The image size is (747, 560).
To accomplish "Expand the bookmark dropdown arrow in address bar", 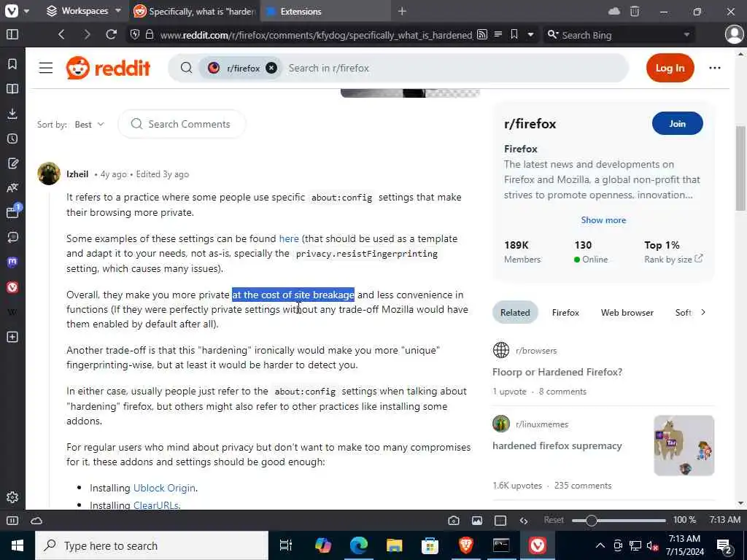I will (x=530, y=34).
